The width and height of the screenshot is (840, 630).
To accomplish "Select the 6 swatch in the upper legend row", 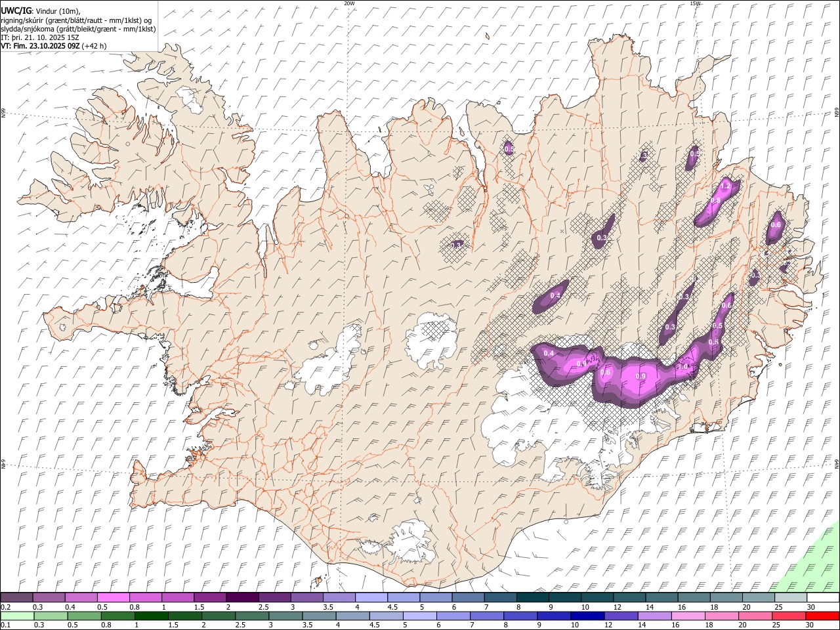I will click(x=467, y=598).
